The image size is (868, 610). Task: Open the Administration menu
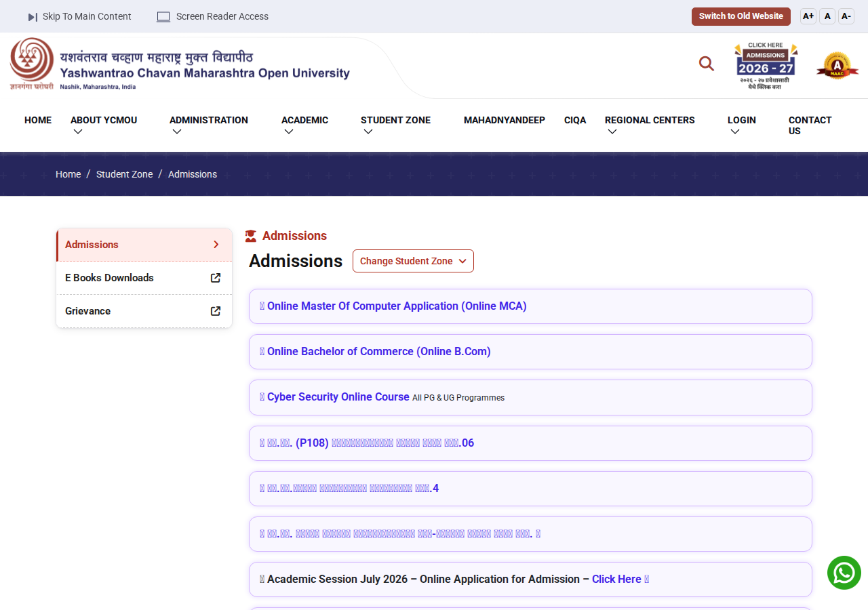209,120
